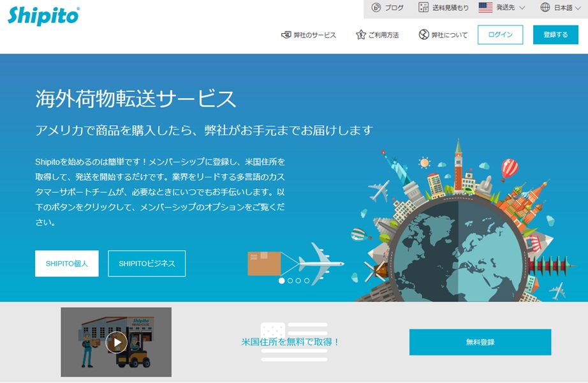The height and width of the screenshot is (383, 588).
Task: Click the ログイン button
Action: click(500, 34)
